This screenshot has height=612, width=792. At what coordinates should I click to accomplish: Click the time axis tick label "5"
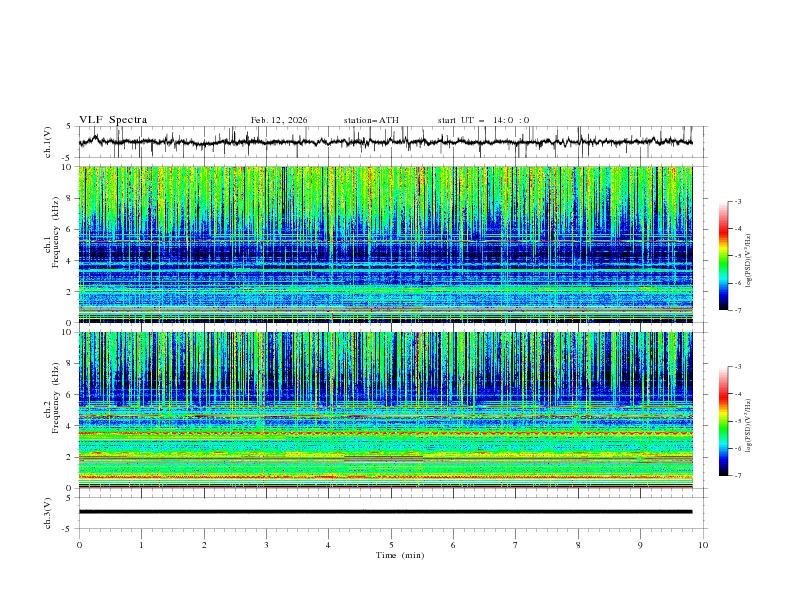pyautogui.click(x=391, y=545)
